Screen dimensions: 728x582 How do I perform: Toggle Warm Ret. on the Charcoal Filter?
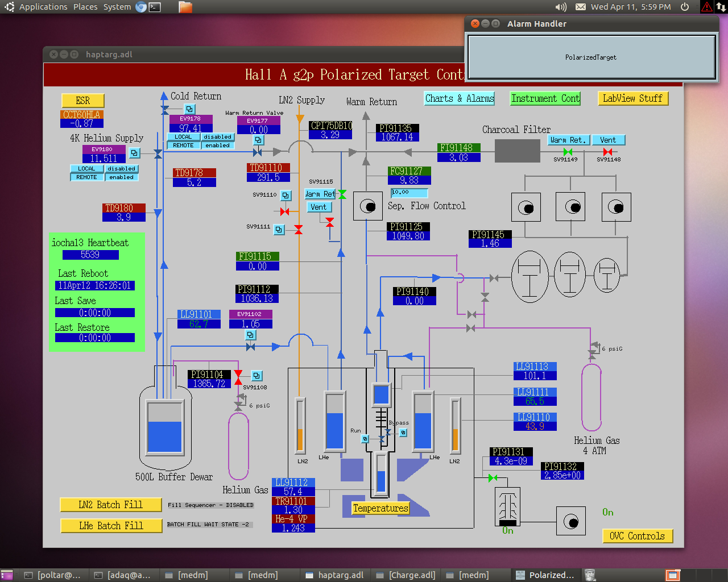point(568,140)
